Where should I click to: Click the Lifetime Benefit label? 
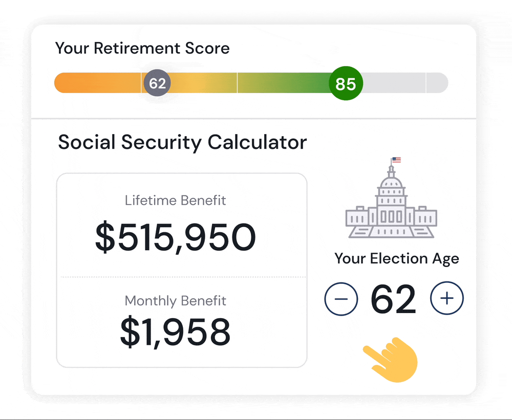[175, 201]
